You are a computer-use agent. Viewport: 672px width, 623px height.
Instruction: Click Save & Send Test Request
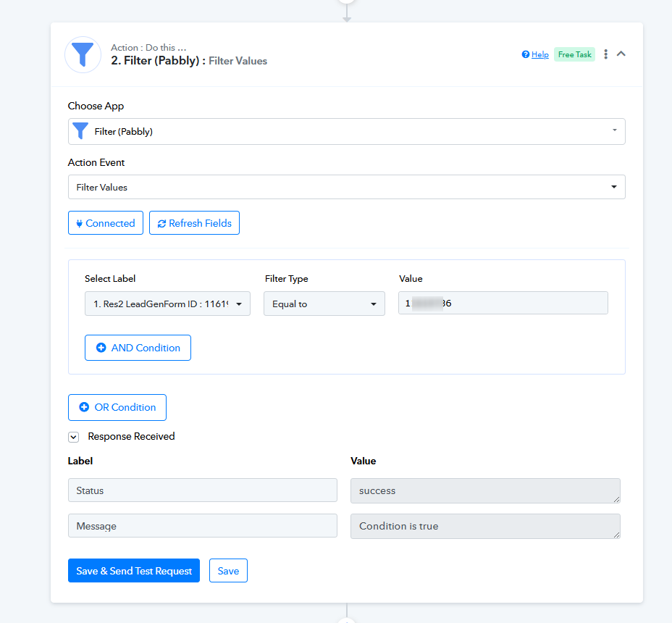pyautogui.click(x=134, y=571)
